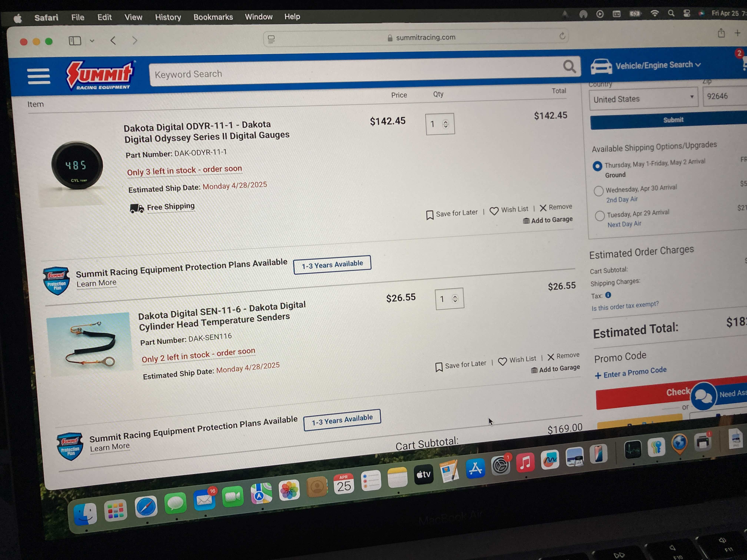Screen dimensions: 747x560
Task: Open the Need Assistance chat bubble
Action: click(x=703, y=396)
